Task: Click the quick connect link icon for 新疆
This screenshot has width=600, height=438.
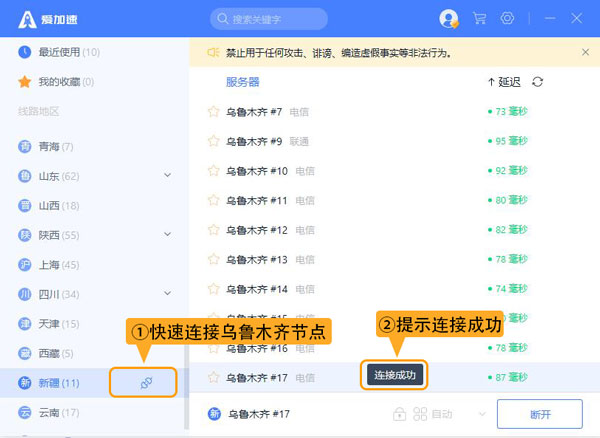Action: click(146, 383)
